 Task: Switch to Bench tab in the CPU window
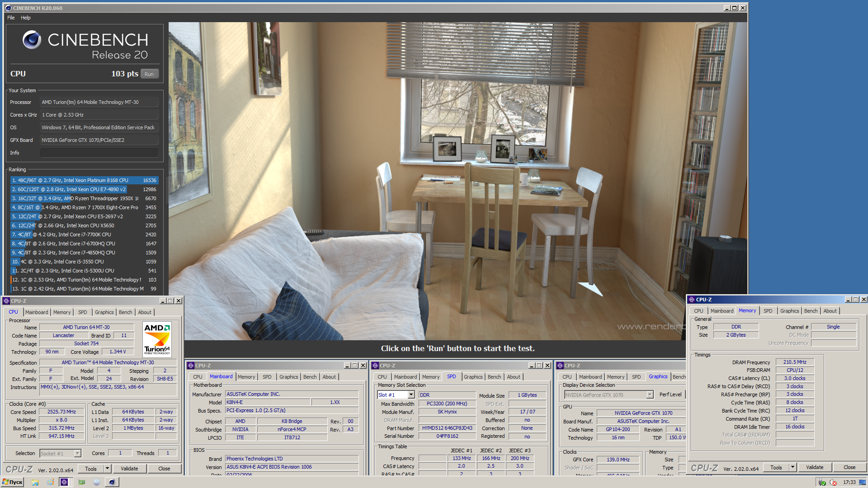[125, 312]
